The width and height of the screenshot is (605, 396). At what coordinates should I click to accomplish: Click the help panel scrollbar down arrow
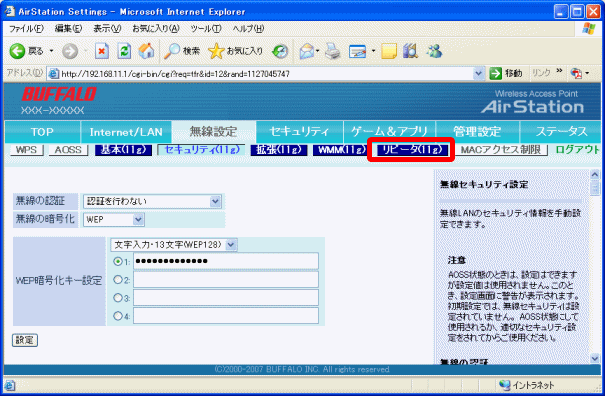pos(595,359)
